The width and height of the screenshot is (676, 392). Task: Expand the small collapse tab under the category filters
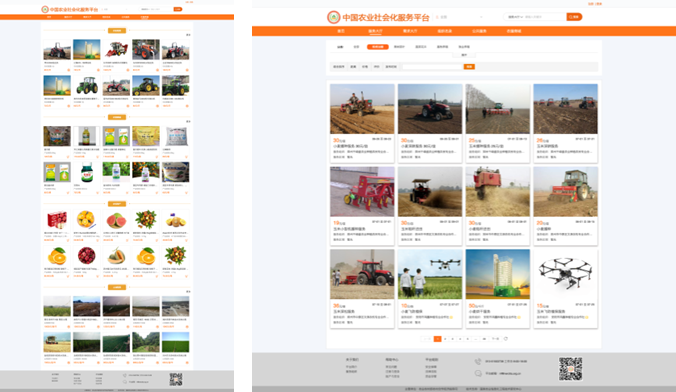(464, 55)
